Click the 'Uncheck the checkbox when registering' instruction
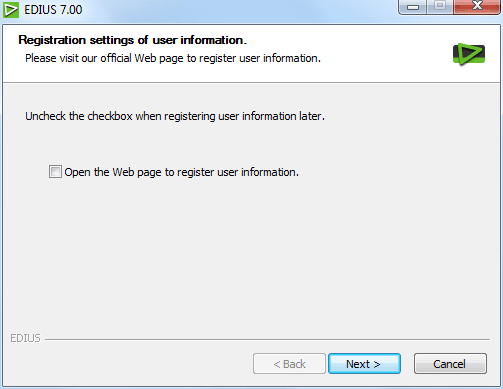The image size is (503, 389). coord(175,116)
